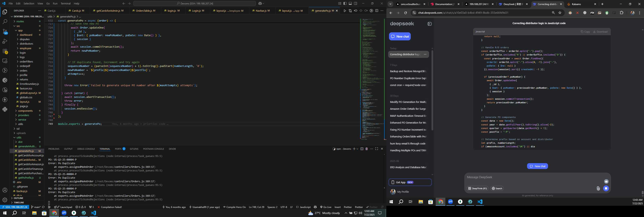Click the New chat button in DeepSeek sidebar
644x217 pixels.
point(400,36)
